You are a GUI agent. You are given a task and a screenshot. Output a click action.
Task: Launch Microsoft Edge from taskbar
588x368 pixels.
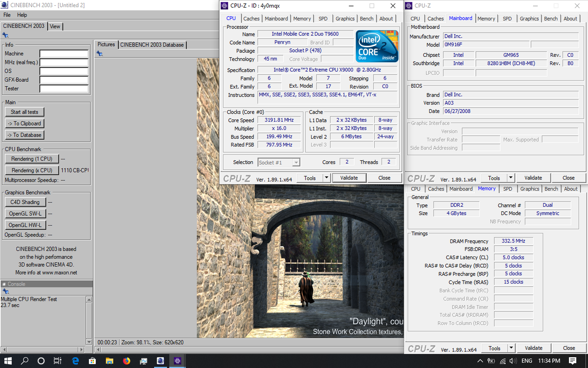point(75,361)
